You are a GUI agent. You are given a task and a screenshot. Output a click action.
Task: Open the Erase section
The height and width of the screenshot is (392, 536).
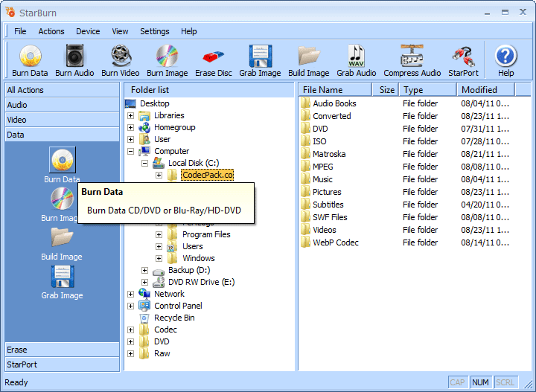coord(63,350)
